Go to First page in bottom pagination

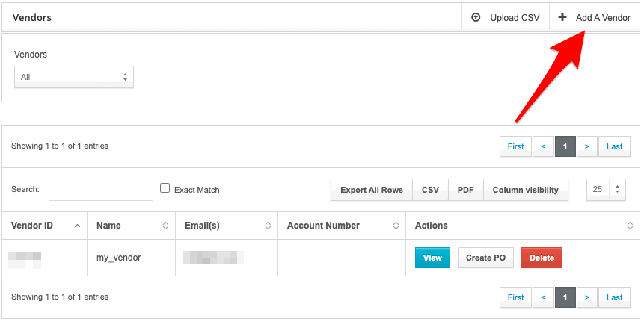516,297
